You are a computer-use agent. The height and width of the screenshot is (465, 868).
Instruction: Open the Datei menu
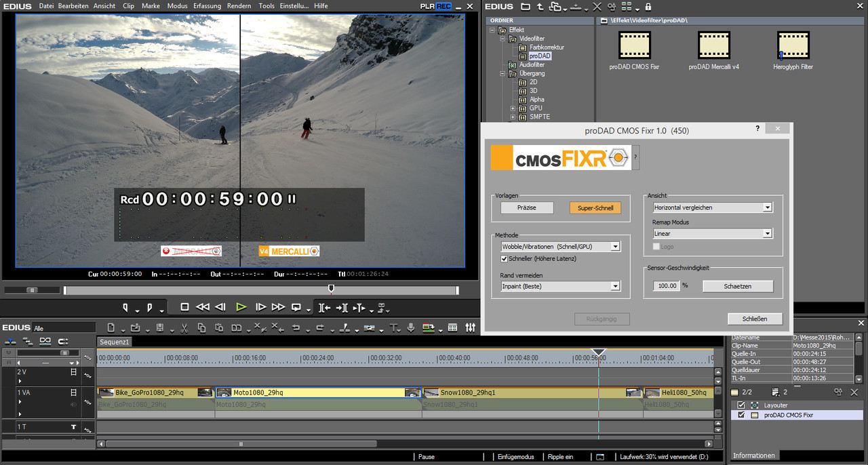point(46,6)
